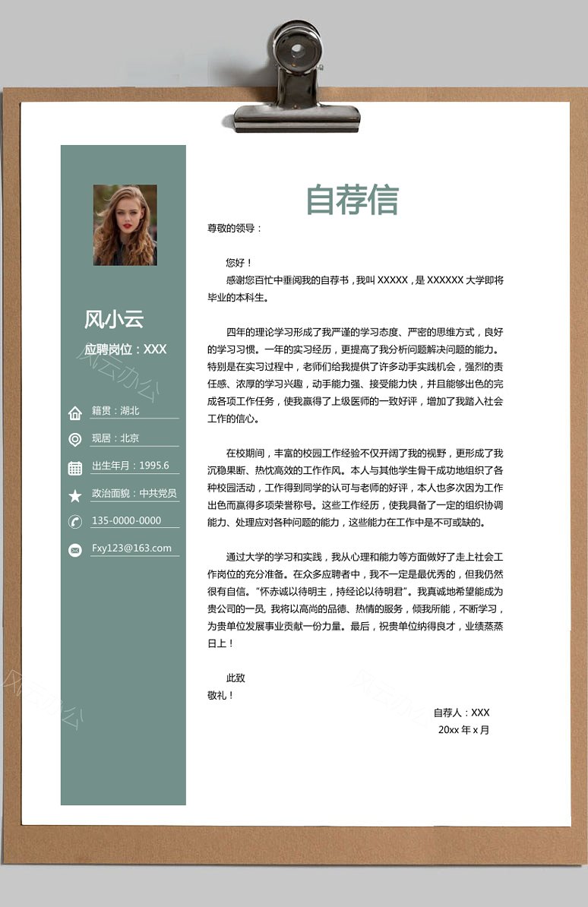Image resolution: width=588 pixels, height=907 pixels.
Task: Click the text 现居：北京
Action: tap(115, 438)
